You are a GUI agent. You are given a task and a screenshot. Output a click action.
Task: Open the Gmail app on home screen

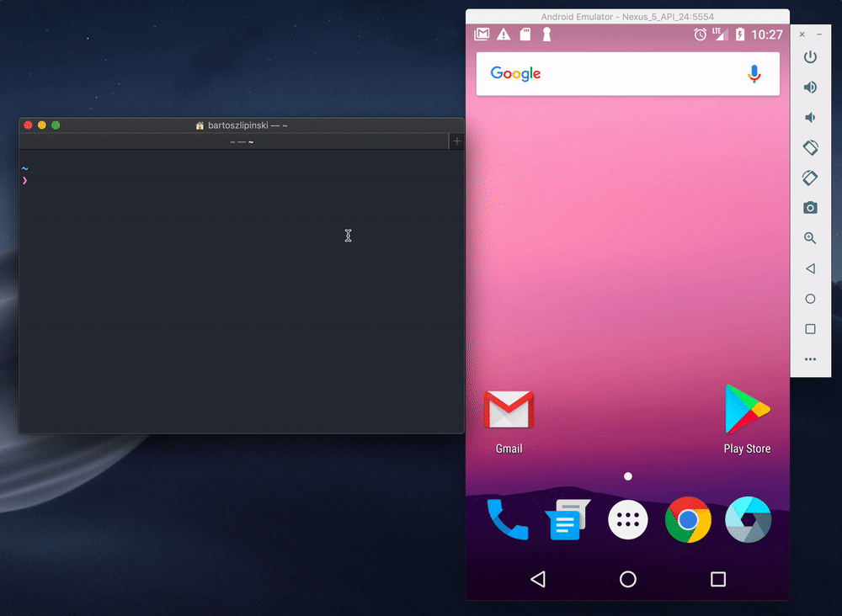pyautogui.click(x=509, y=410)
